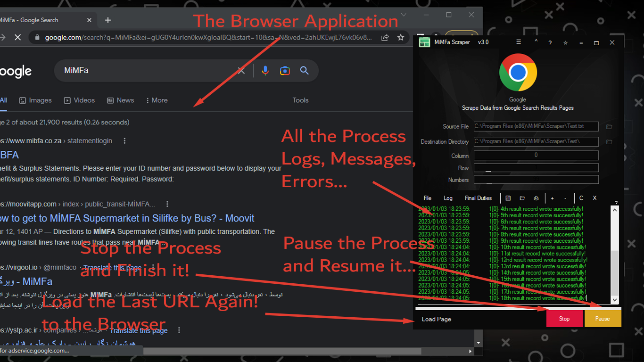Open Google Lens search by image icon
Image resolution: width=644 pixels, height=362 pixels.
[x=285, y=71]
